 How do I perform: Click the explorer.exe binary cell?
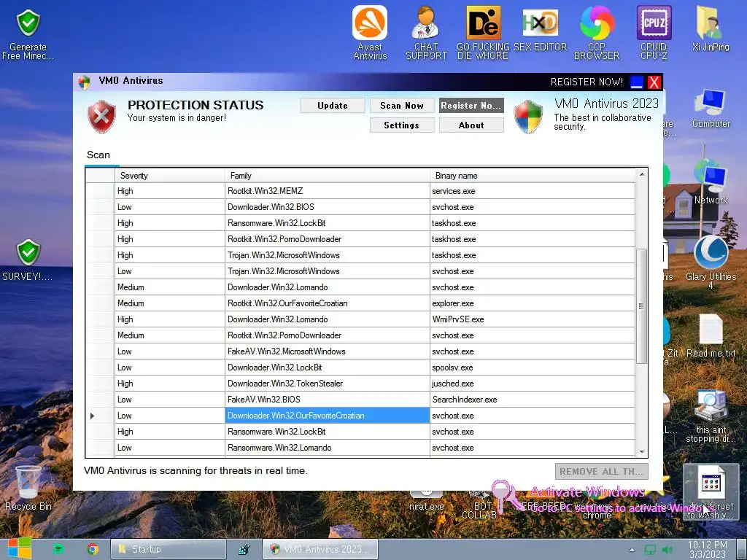click(x=532, y=303)
